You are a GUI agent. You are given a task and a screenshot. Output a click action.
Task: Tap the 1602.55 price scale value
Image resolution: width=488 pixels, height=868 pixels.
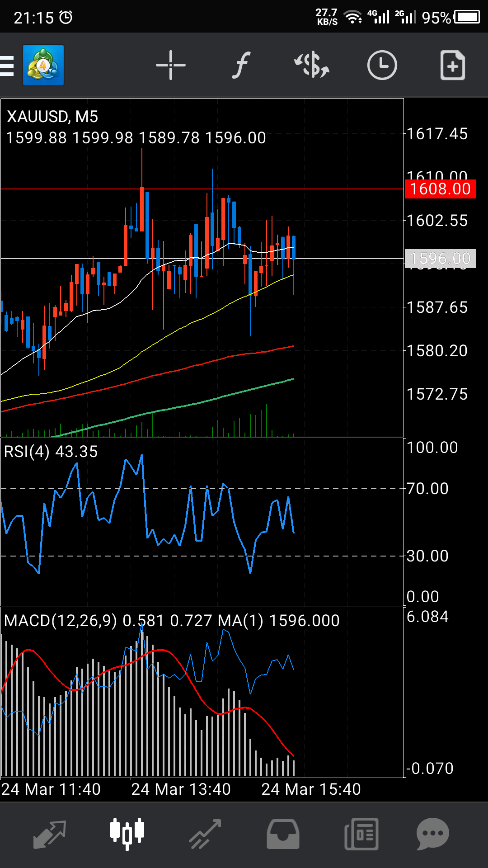pos(437,221)
